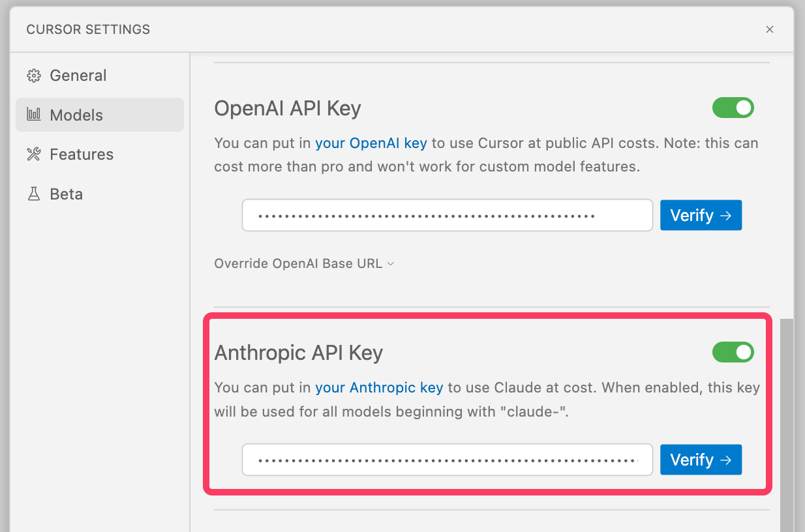Select the Models label in sidebar
This screenshot has width=805, height=532.
[x=76, y=115]
